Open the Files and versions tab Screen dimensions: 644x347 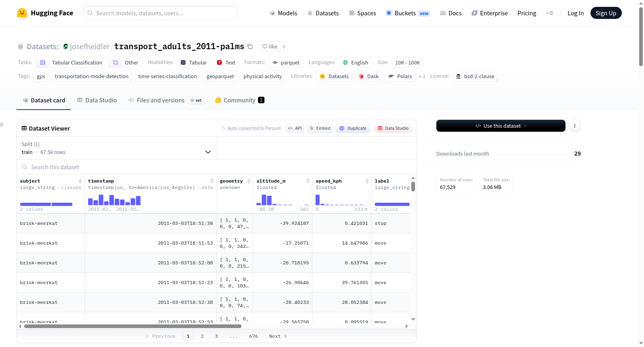point(166,100)
